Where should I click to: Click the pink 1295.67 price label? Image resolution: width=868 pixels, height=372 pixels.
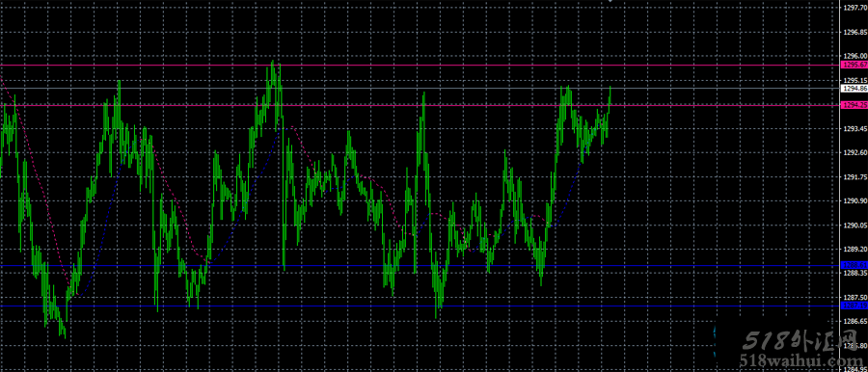854,66
